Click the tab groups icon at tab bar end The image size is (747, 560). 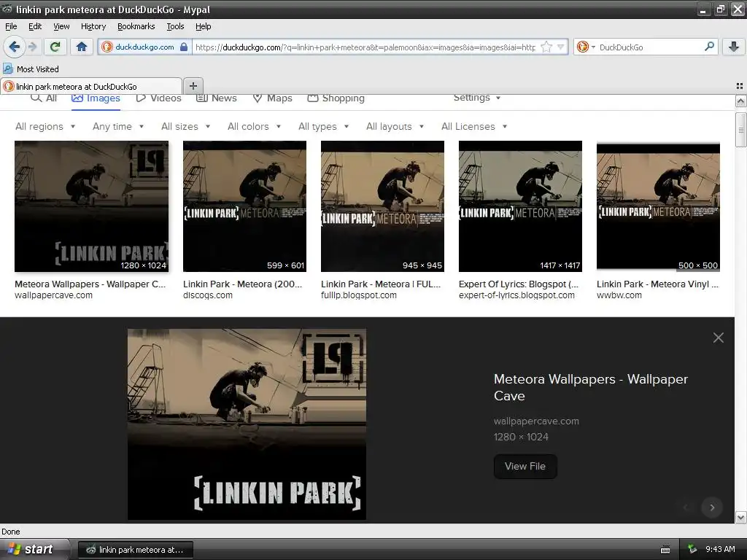[740, 86]
